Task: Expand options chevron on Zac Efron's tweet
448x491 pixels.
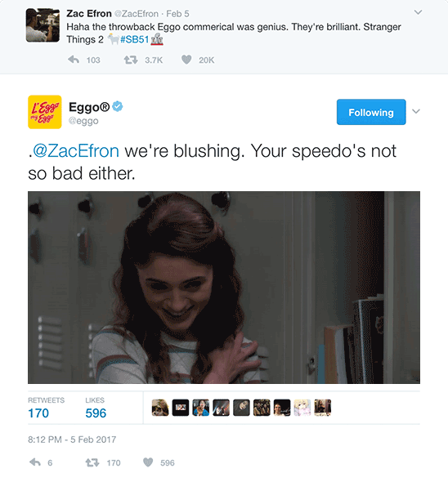Action: (418, 12)
